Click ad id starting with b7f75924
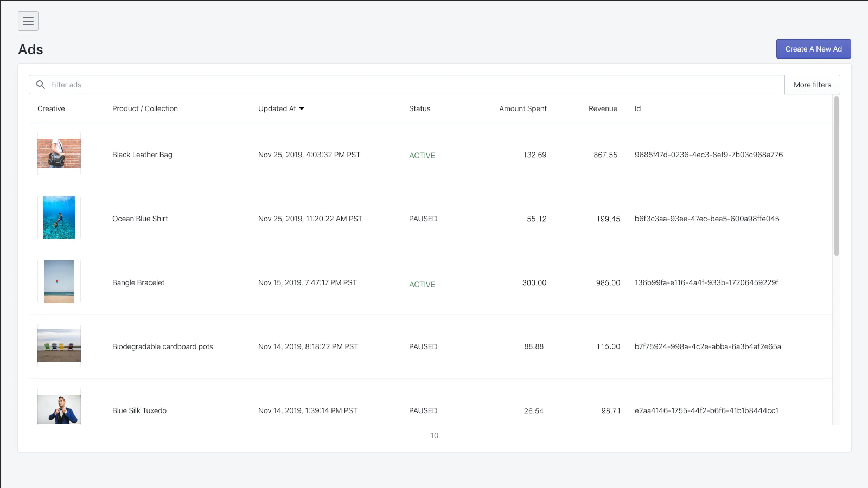The height and width of the screenshot is (488, 868). (708, 346)
